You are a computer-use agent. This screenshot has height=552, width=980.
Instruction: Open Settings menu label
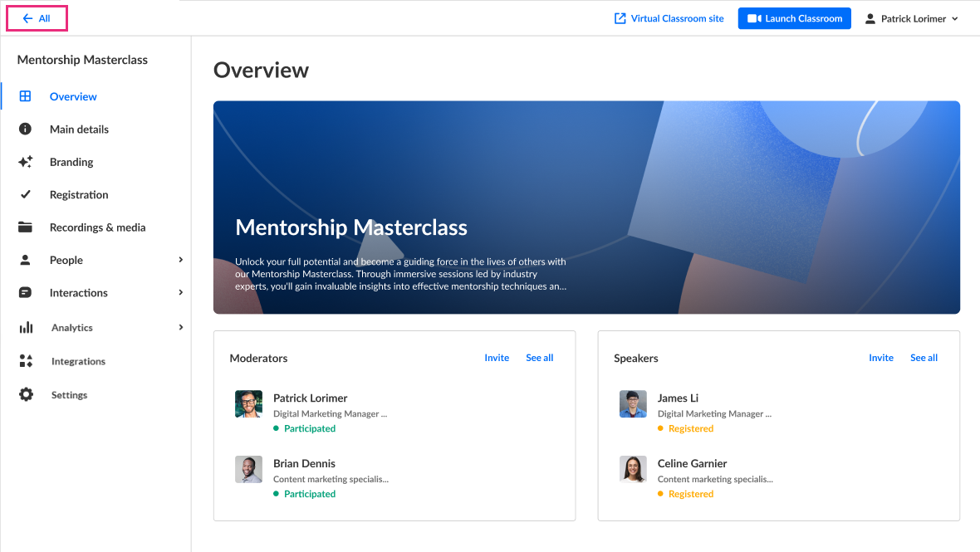pyautogui.click(x=70, y=394)
